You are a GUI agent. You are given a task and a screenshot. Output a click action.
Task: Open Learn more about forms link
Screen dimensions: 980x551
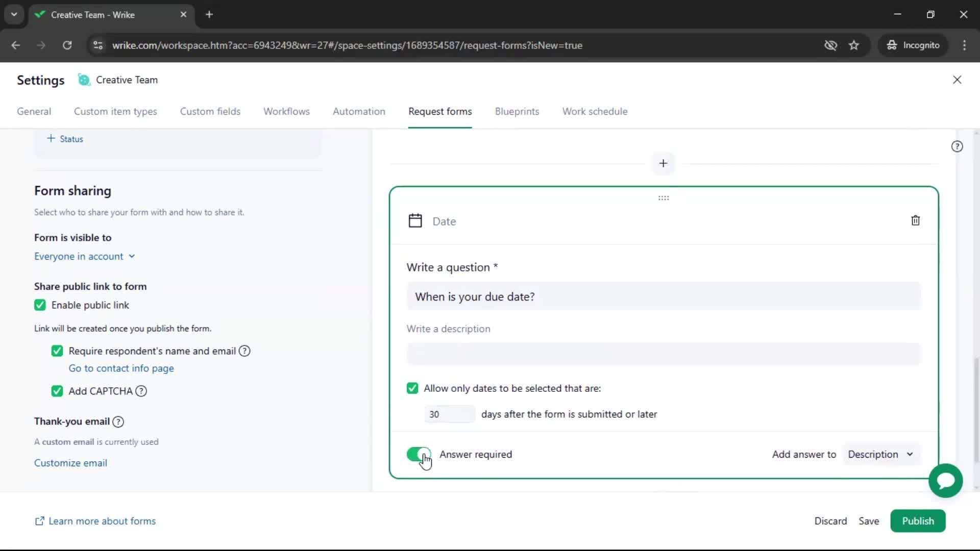click(x=95, y=521)
